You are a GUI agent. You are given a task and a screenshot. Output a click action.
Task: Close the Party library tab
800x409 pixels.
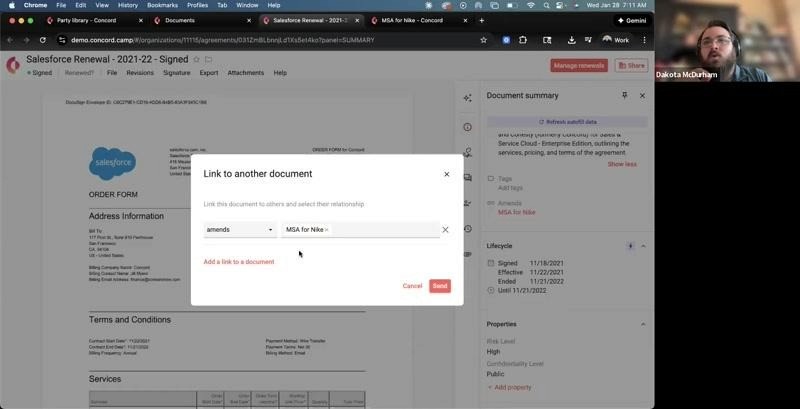point(141,20)
